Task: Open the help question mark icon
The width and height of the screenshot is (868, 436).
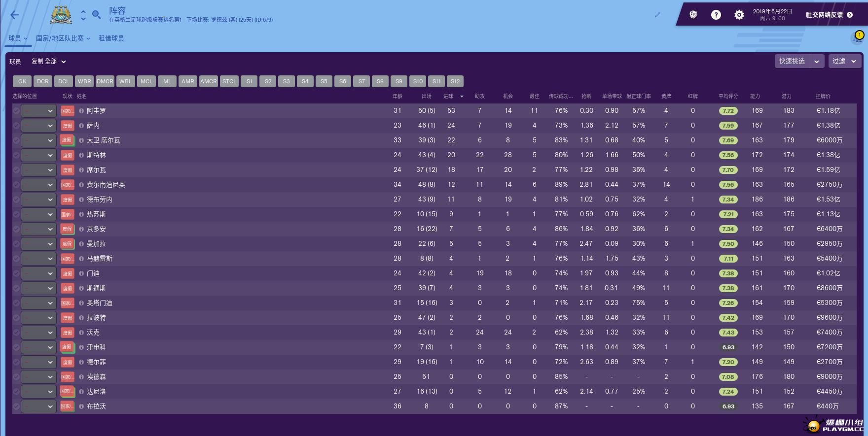Action: point(716,15)
